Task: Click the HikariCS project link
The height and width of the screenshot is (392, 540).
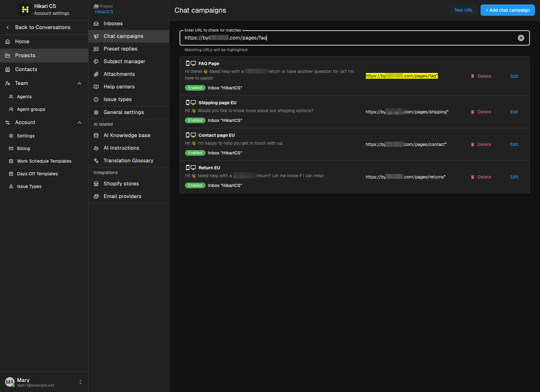Action: coord(104,12)
